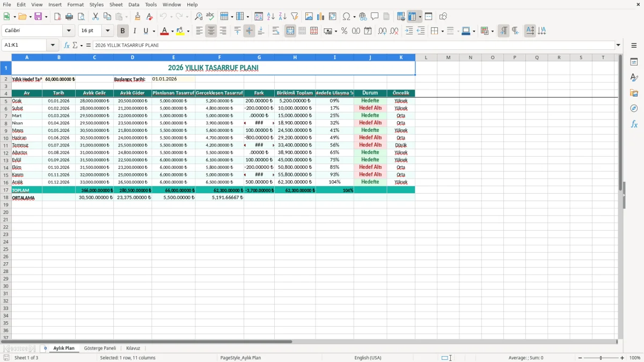Click Draw Functions shapes icon
Screen dimensions: 644x362
pyautogui.click(x=443, y=17)
